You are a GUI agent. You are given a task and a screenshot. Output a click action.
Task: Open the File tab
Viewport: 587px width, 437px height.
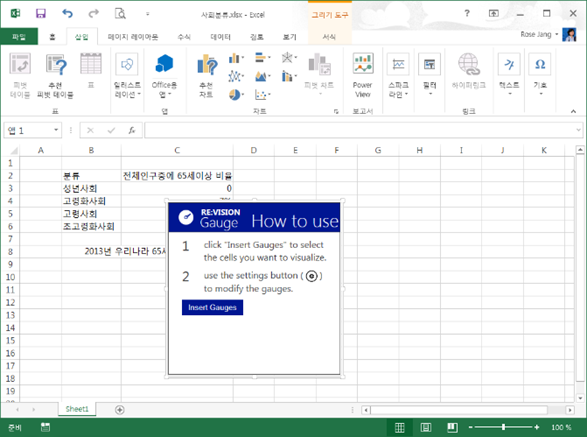click(19, 36)
